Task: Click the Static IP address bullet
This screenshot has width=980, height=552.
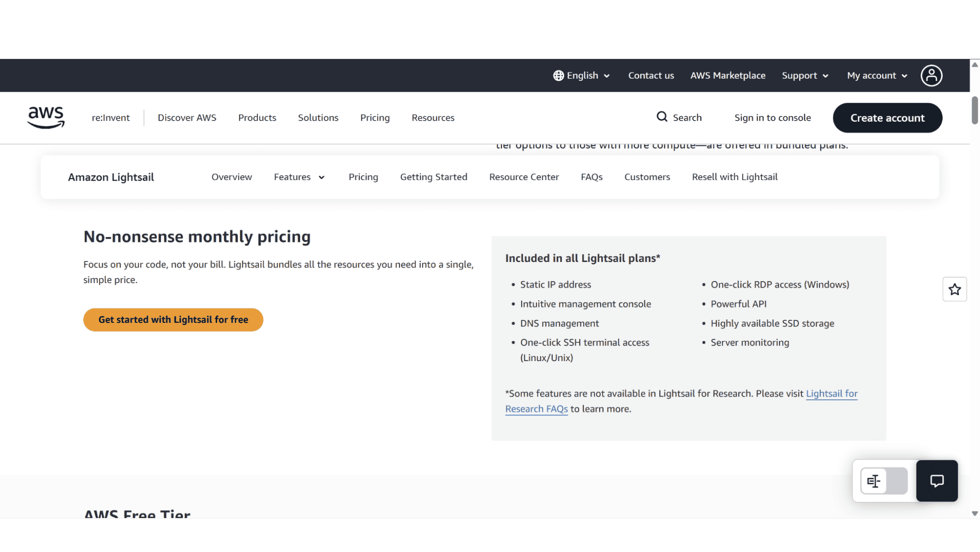Action: coord(555,285)
